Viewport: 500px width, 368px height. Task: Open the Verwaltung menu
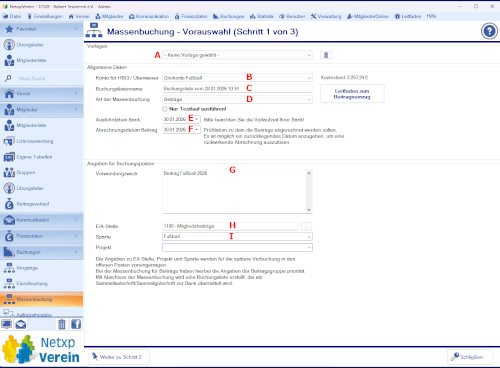click(326, 16)
